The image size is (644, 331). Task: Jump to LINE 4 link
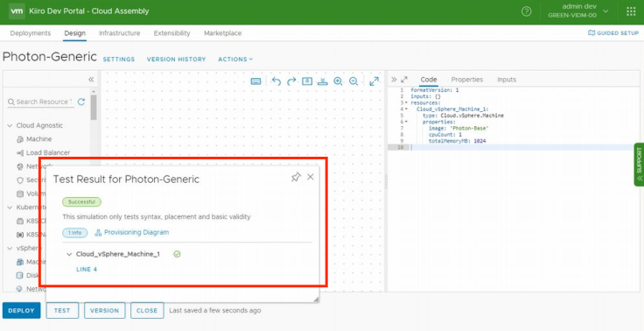[87, 270]
